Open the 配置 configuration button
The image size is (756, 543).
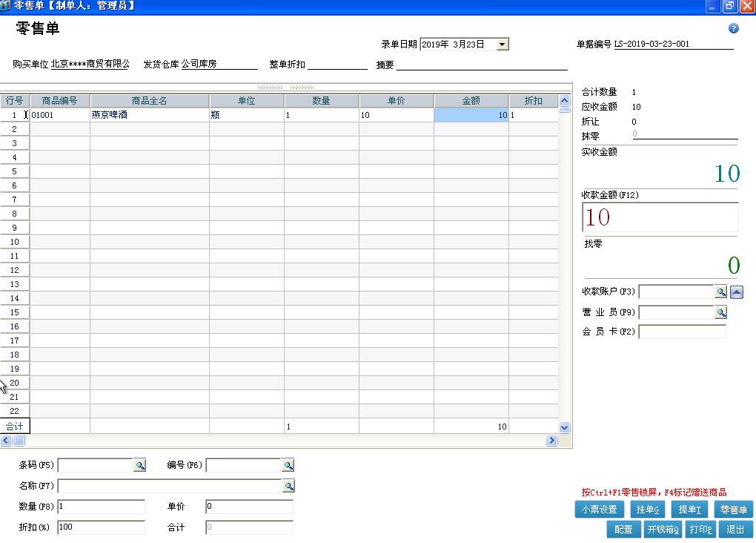point(623,530)
